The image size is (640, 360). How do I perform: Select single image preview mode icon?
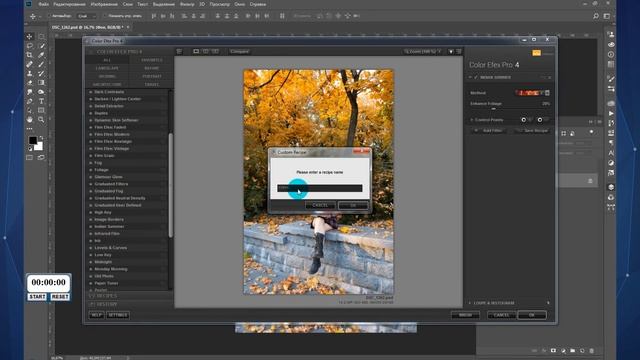pyautogui.click(x=196, y=51)
